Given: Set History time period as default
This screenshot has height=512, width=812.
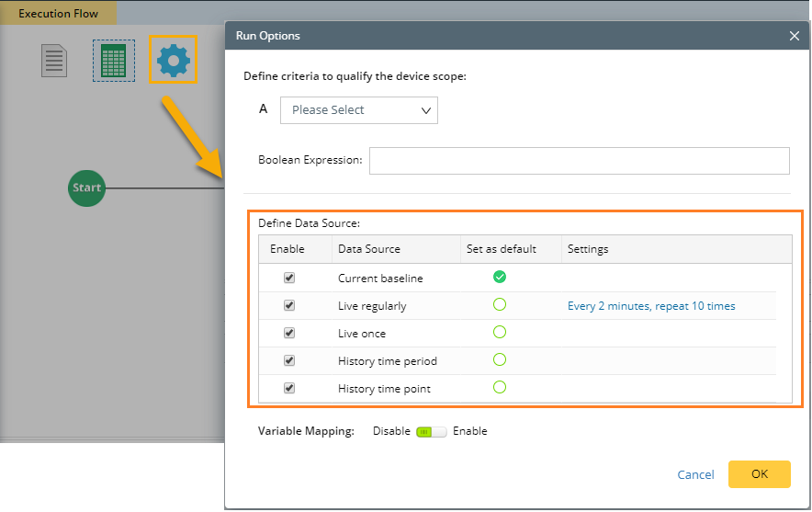Looking at the screenshot, I should coord(500,359).
